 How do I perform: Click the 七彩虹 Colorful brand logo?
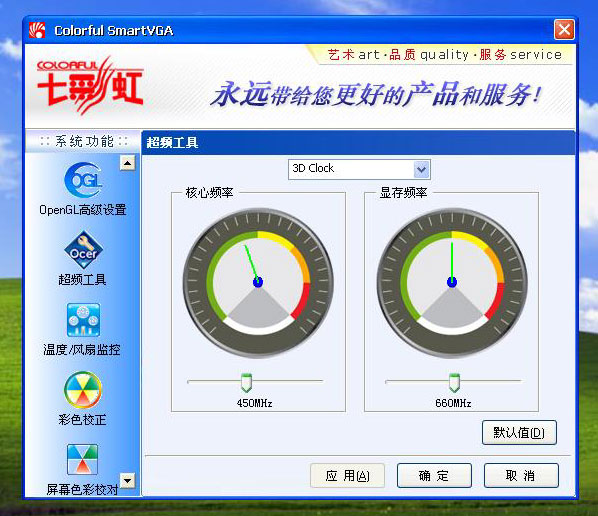point(90,86)
